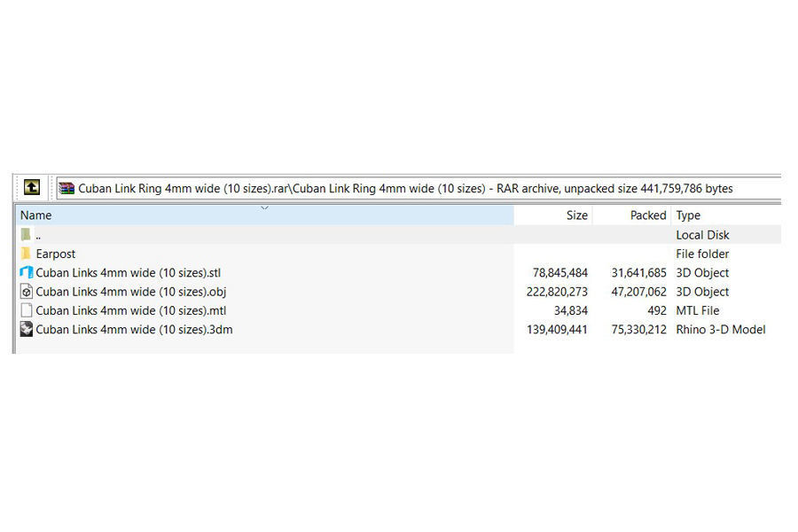Select the '..' parent directory entry

pyautogui.click(x=39, y=235)
